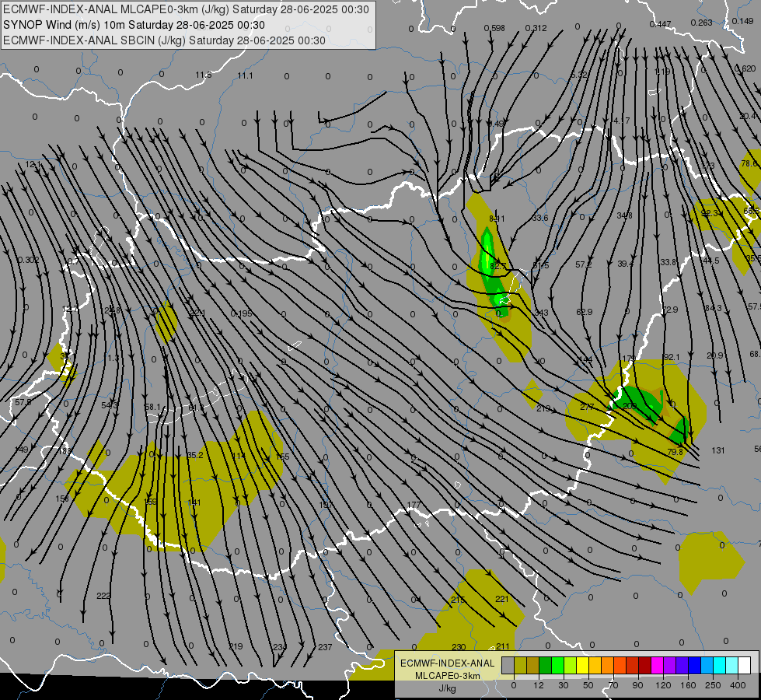This screenshot has width=761, height=700.
Task: Click the 35.2 map value
Action: (x=195, y=455)
